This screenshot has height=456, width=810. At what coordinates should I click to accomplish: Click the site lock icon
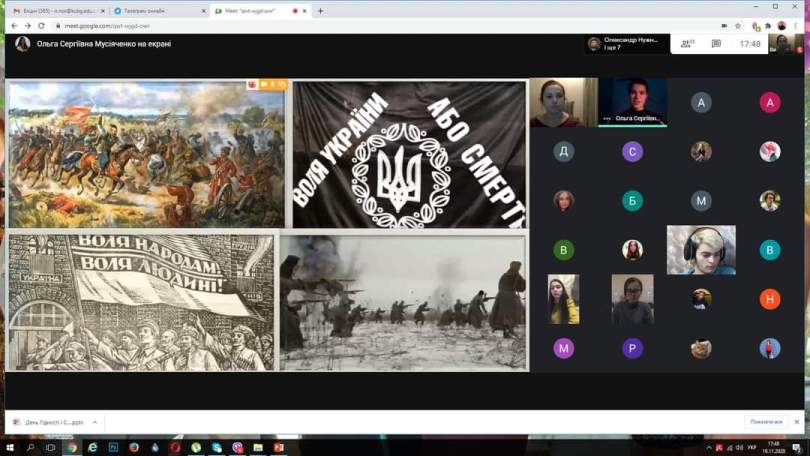point(58,26)
